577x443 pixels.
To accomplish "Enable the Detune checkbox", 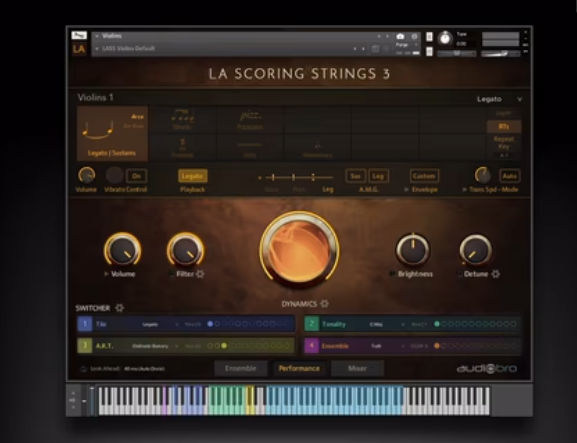I will [x=460, y=274].
